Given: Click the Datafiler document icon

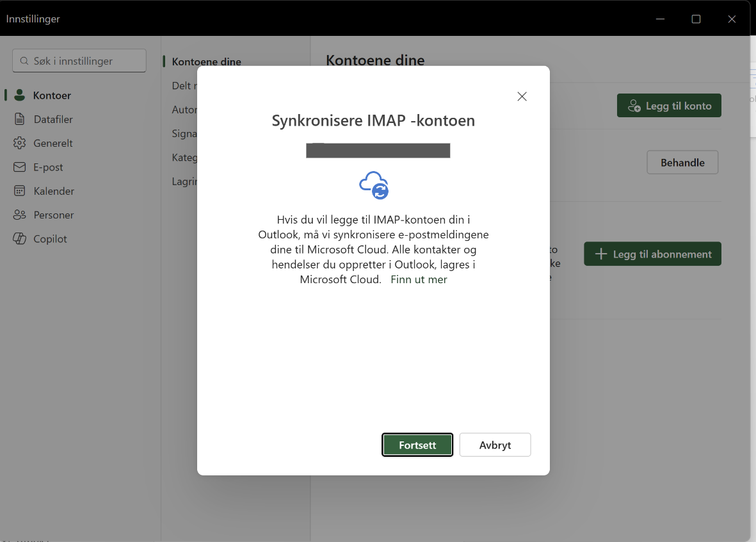Looking at the screenshot, I should (19, 119).
